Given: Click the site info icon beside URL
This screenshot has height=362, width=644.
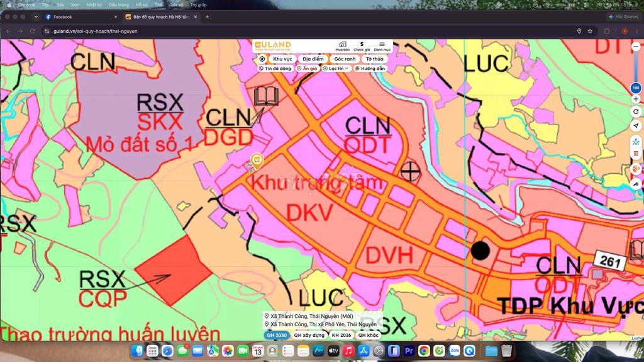Looking at the screenshot, I should [47, 31].
